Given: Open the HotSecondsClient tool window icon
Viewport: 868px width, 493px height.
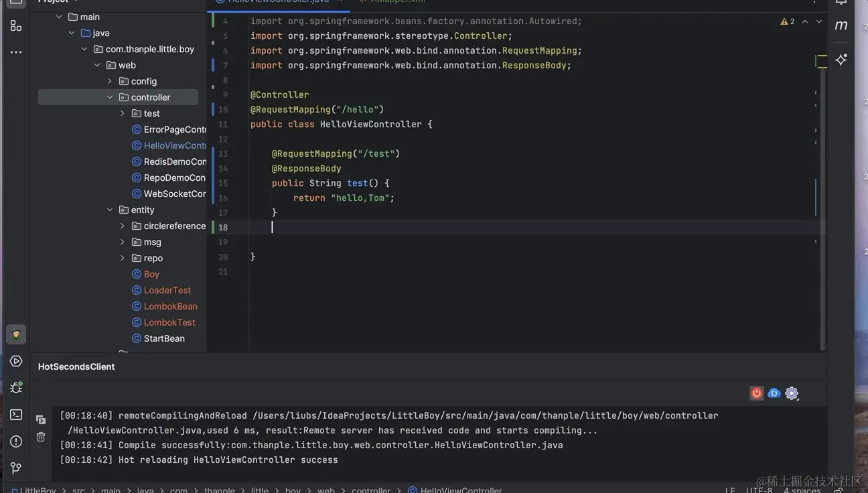Looking at the screenshot, I should pyautogui.click(x=16, y=334).
